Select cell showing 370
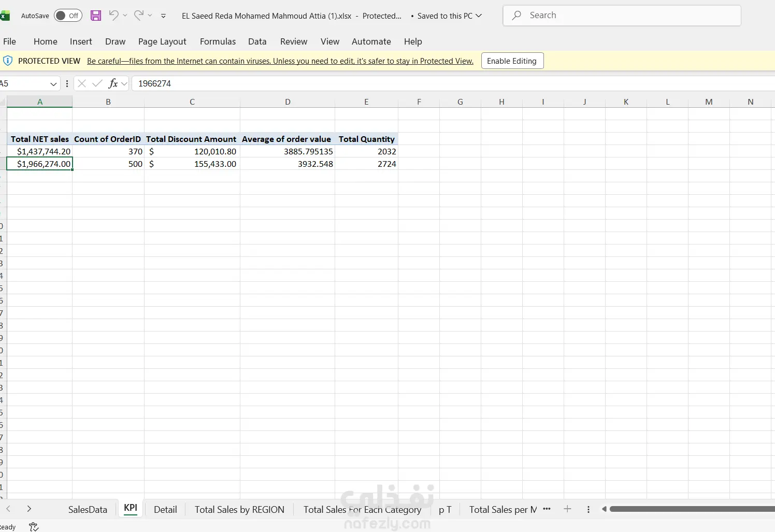This screenshot has height=532, width=775. pos(108,151)
